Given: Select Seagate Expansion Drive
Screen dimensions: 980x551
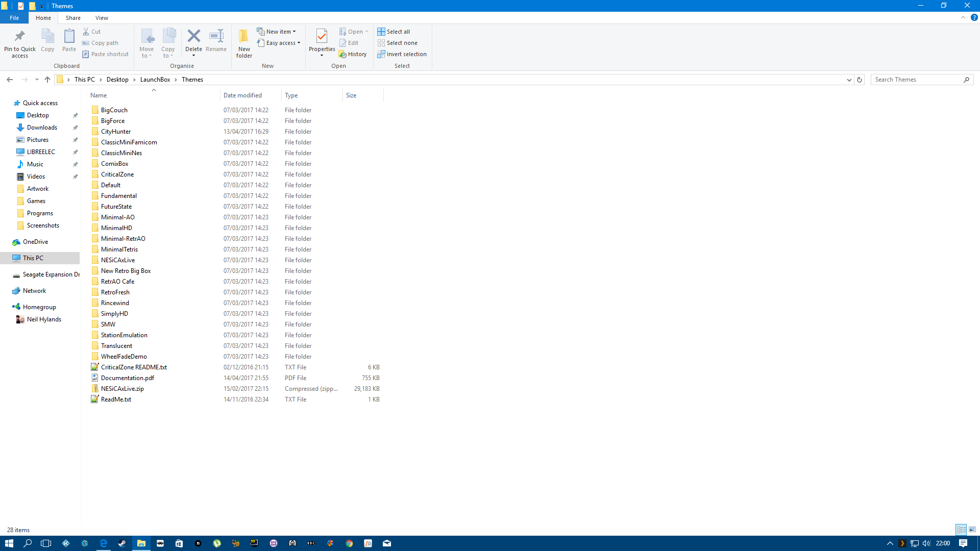Looking at the screenshot, I should pyautogui.click(x=46, y=274).
